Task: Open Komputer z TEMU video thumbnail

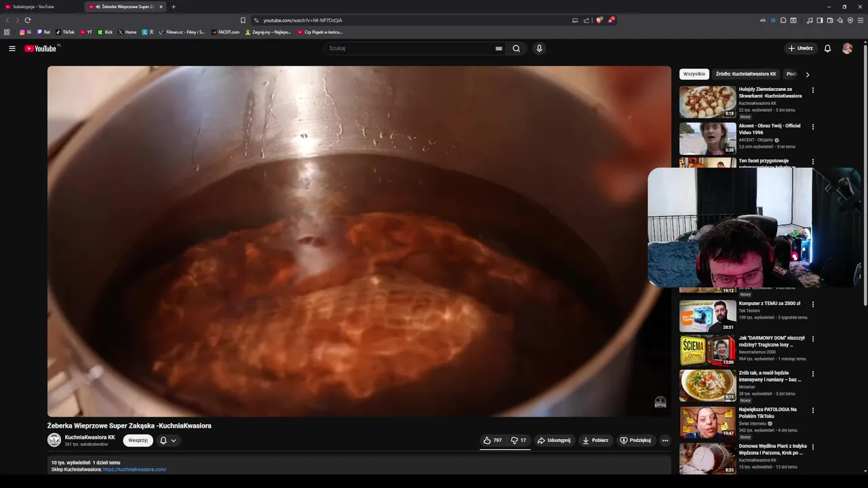Action: coord(708,316)
